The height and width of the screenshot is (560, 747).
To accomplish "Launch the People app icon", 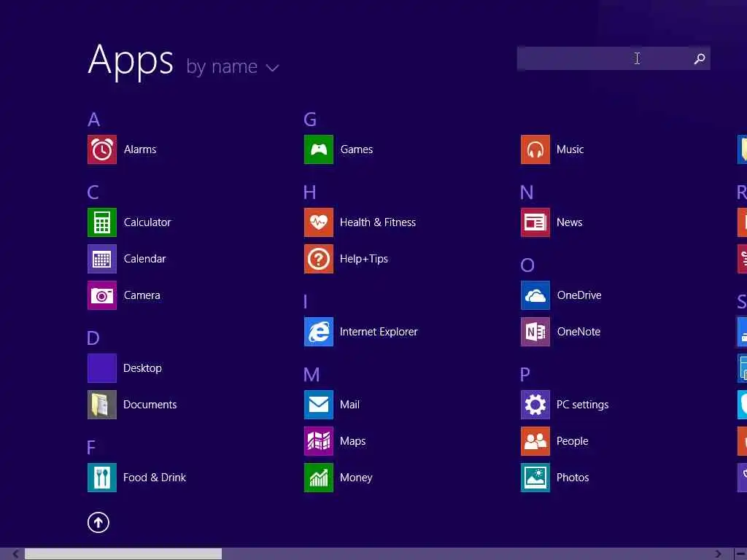I will coord(535,441).
